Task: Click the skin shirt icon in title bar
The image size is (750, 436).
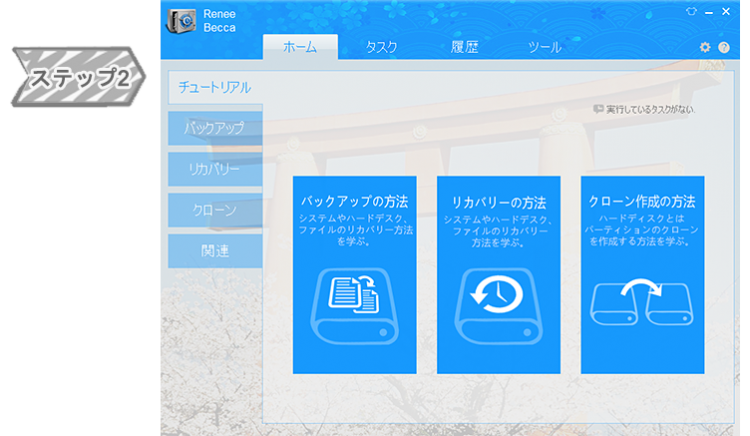Action: [x=691, y=11]
